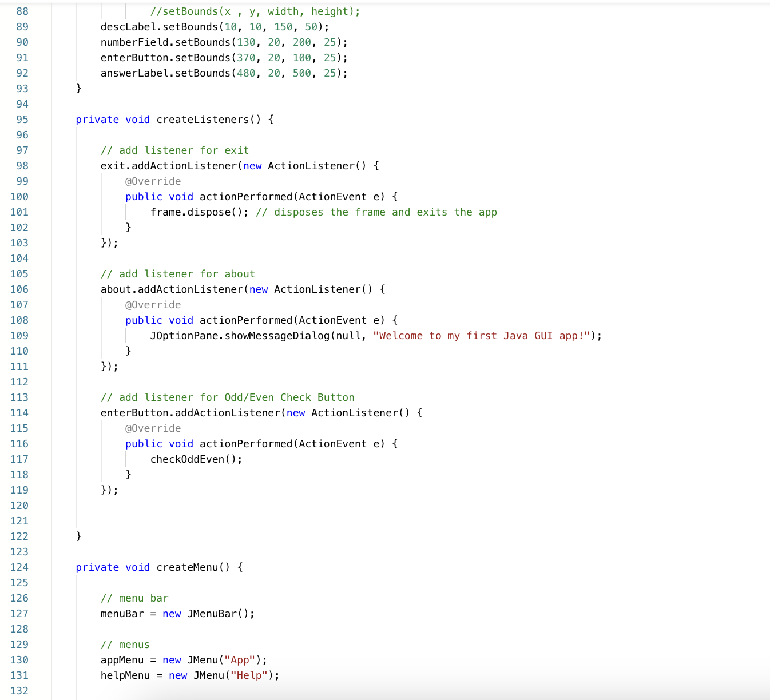Image resolution: width=770 pixels, height=700 pixels.
Task: Select the JOptionPane.showMessageDialog call
Action: point(240,336)
